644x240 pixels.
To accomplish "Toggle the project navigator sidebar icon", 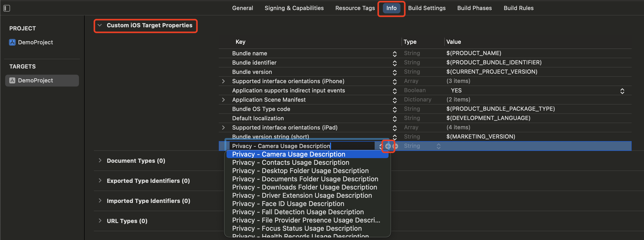I will click(x=7, y=8).
